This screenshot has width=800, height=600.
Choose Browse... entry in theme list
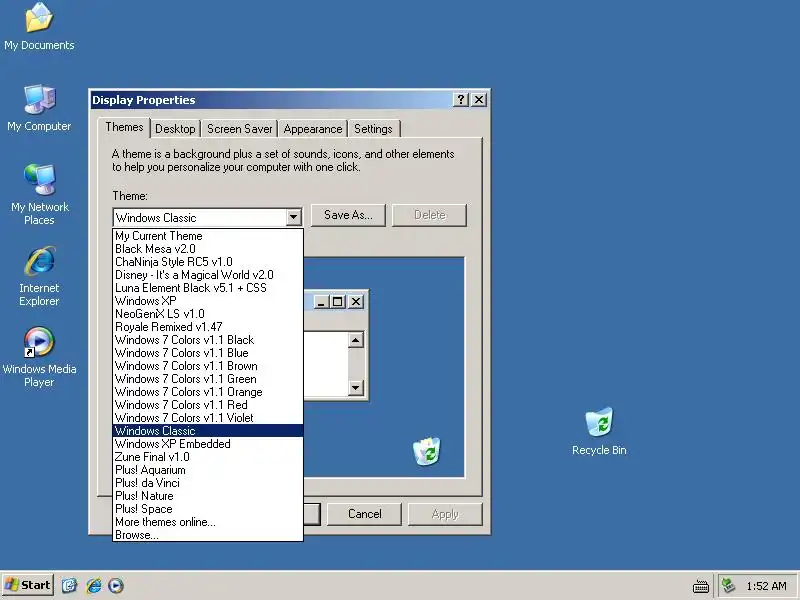point(208,535)
